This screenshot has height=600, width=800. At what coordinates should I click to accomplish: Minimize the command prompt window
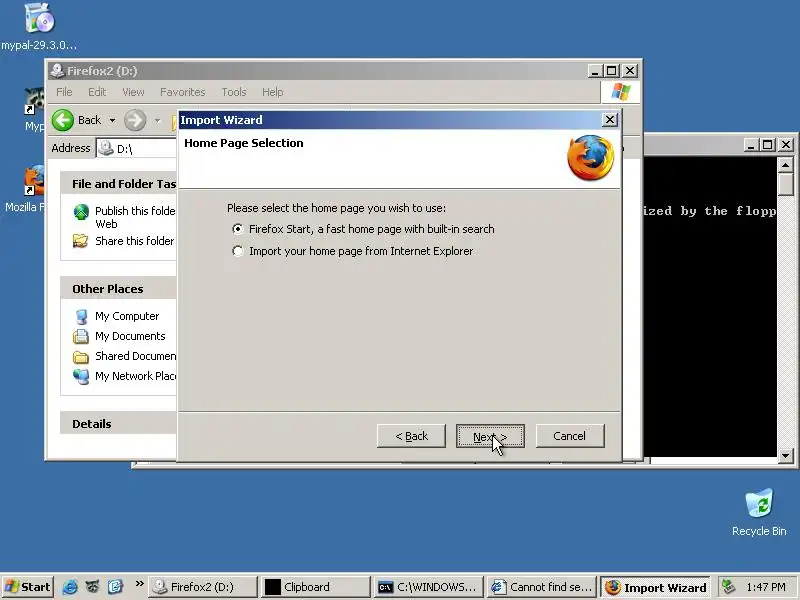point(750,145)
